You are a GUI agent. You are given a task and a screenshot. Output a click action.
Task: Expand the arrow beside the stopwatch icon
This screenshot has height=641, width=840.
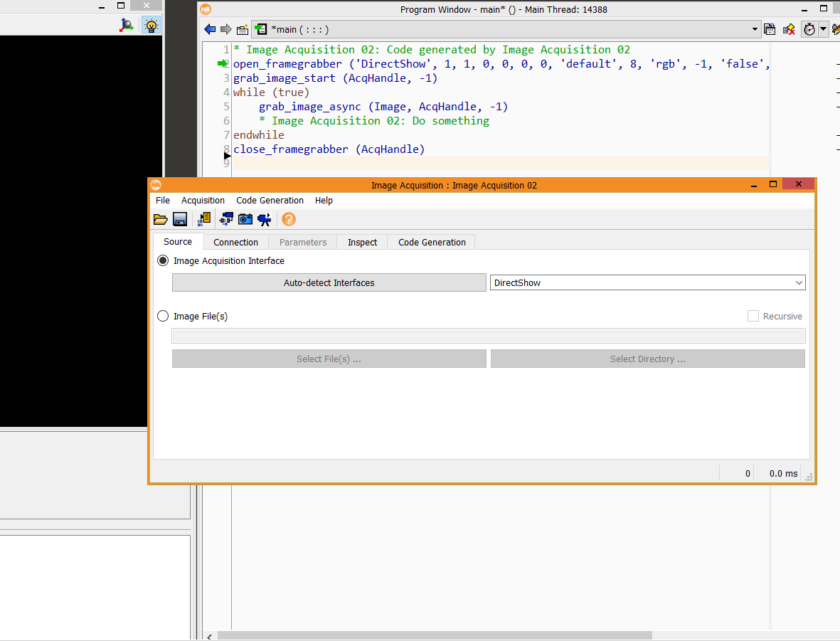click(824, 29)
